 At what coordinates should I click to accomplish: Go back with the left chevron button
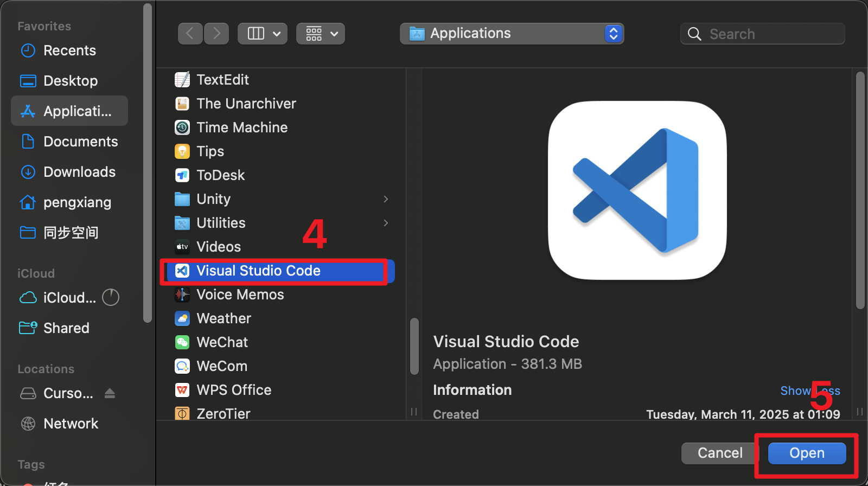(190, 34)
